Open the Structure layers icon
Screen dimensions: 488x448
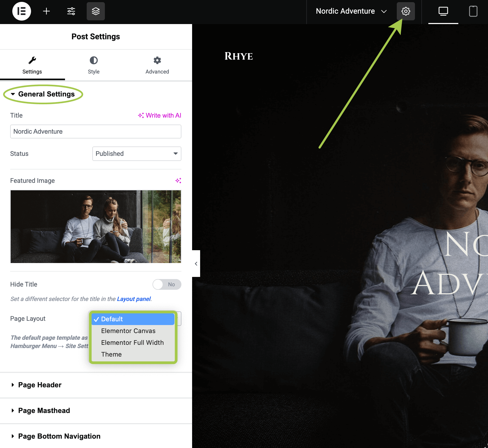(x=96, y=11)
